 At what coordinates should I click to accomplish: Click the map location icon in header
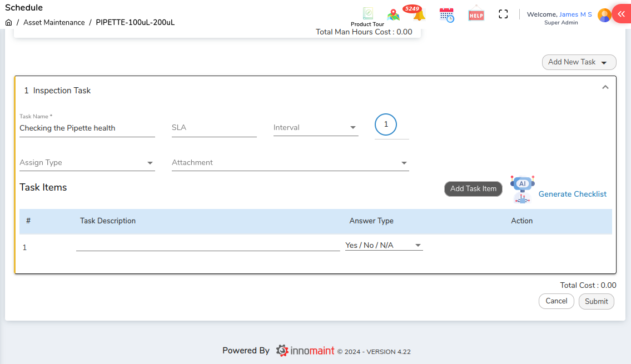pos(394,15)
